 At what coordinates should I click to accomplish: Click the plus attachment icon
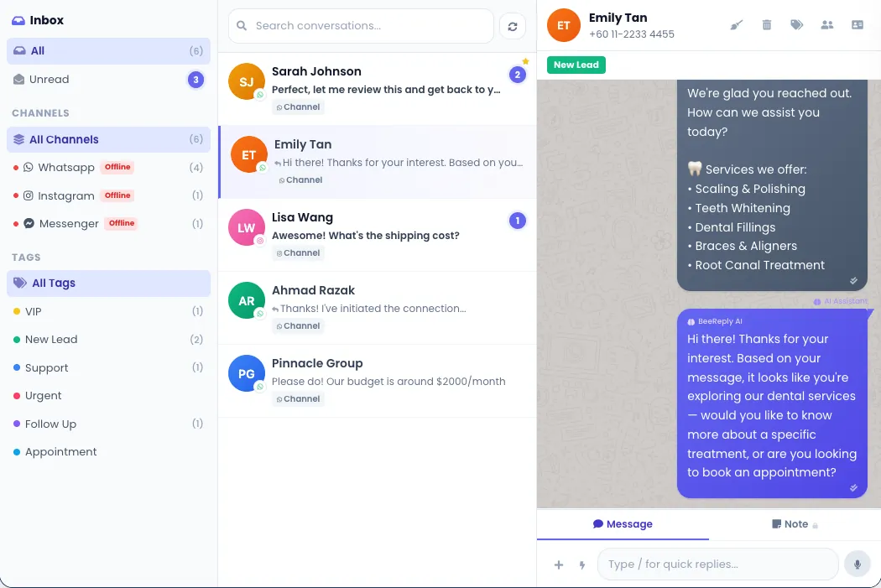559,565
